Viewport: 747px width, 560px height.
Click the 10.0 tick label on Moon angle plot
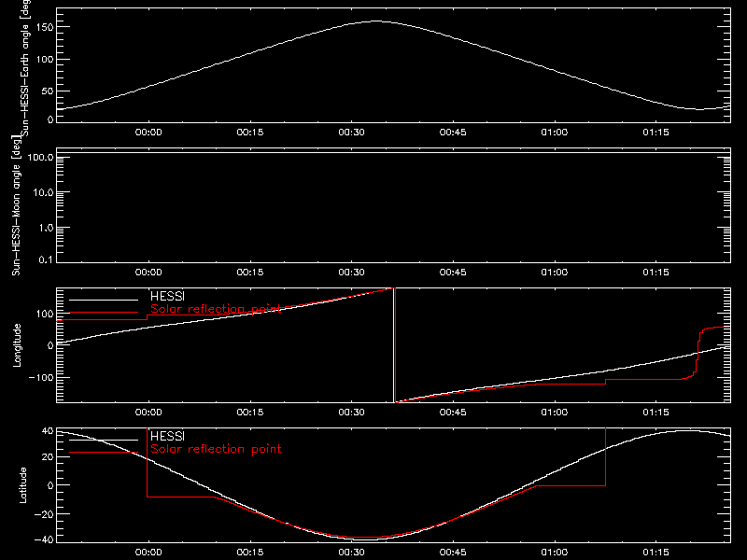(x=43, y=192)
